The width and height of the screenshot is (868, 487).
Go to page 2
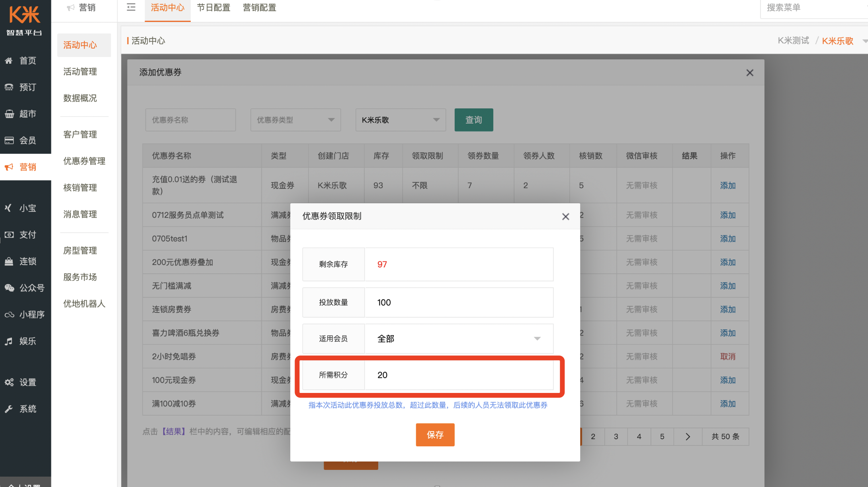(x=593, y=436)
